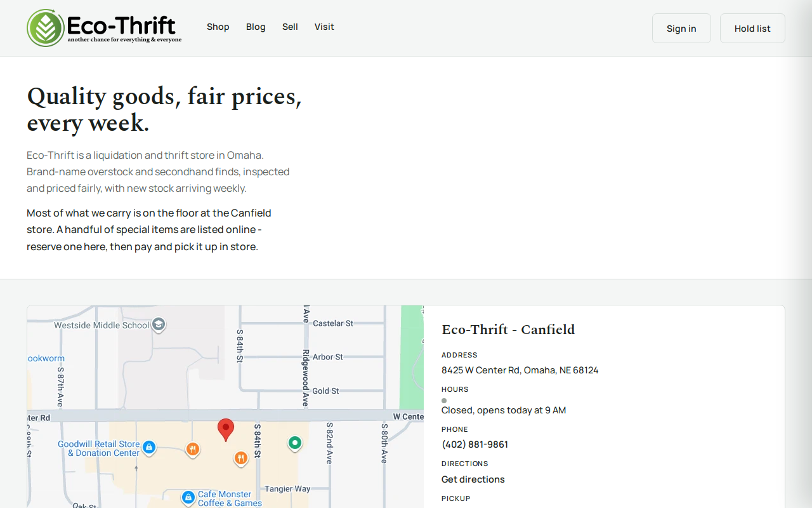Click the Ridgewood Ave street label
The image size is (812, 508).
click(306, 378)
